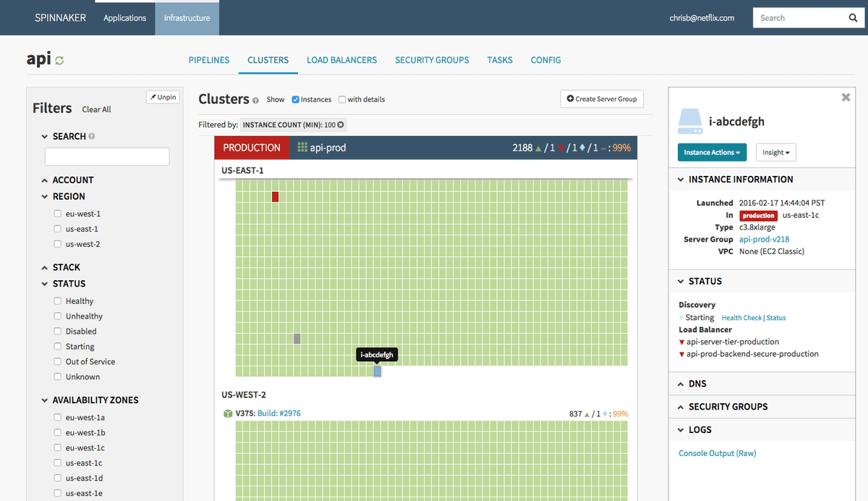868x501 pixels.
Task: Open the Infrastructure nav item
Action: click(187, 18)
